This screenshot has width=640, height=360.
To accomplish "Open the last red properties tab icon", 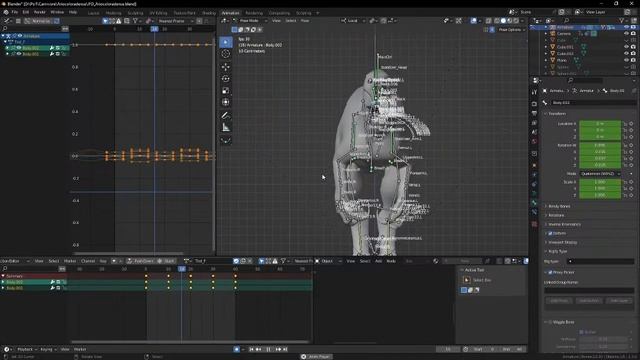I will [534, 224].
